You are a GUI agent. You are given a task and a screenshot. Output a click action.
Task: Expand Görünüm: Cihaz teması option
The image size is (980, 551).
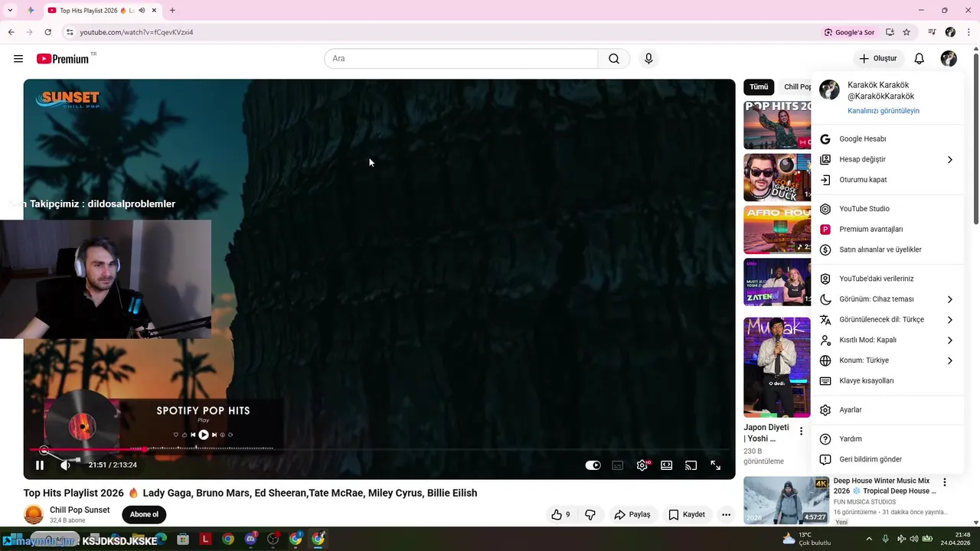point(887,299)
